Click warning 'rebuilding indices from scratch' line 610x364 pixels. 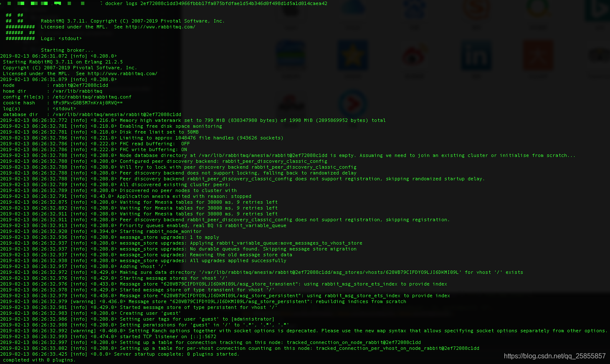tap(203, 301)
